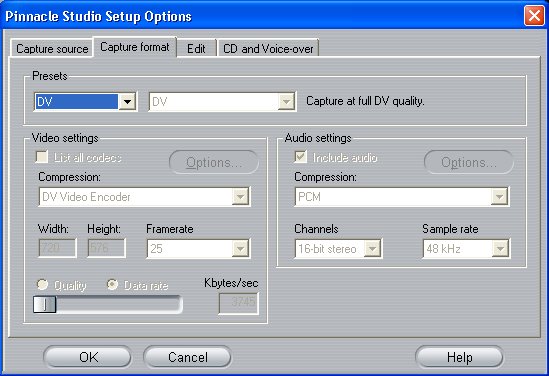Image resolution: width=549 pixels, height=376 pixels.
Task: Select the Quality radio button
Action: tap(42, 284)
